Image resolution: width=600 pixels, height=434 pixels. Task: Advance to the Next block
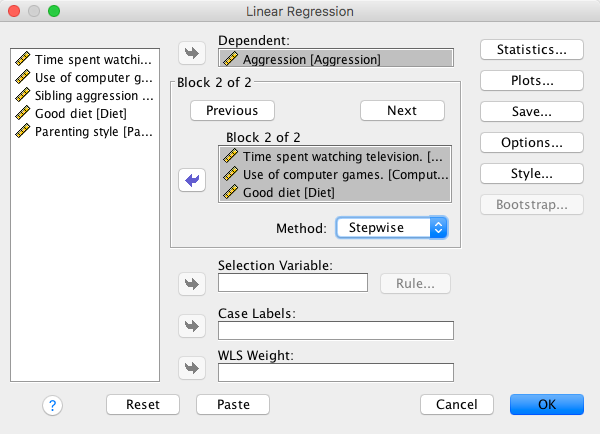(x=402, y=110)
